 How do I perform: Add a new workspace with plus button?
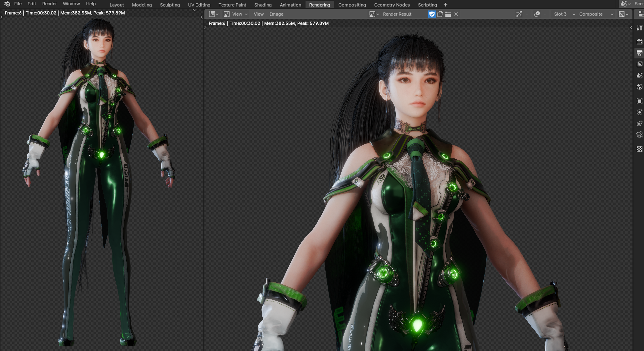pos(445,5)
